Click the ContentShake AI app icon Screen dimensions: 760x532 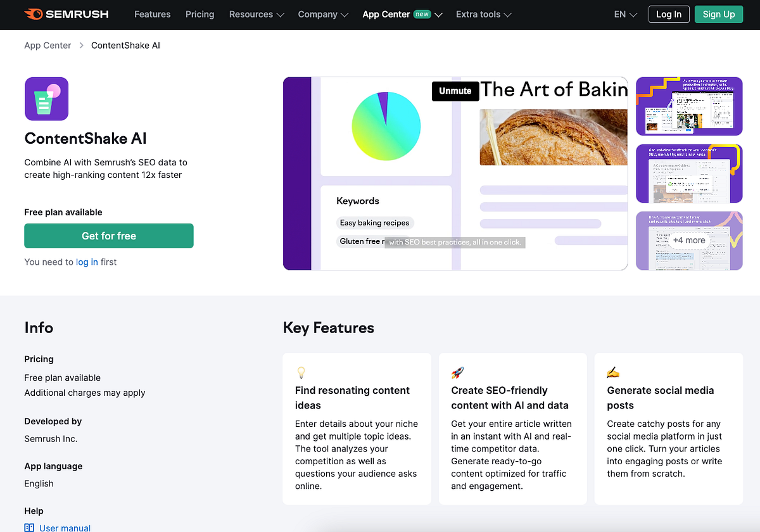tap(46, 99)
